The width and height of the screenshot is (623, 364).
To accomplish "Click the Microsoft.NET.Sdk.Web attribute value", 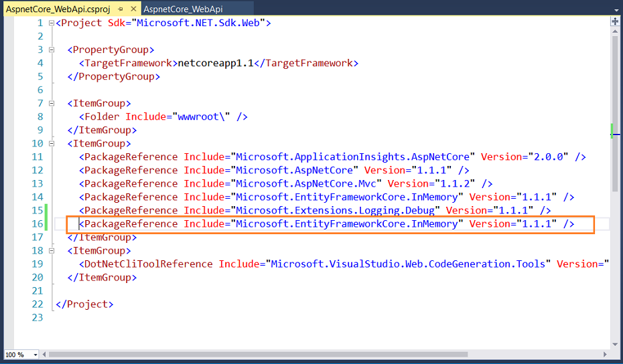I will click(198, 23).
